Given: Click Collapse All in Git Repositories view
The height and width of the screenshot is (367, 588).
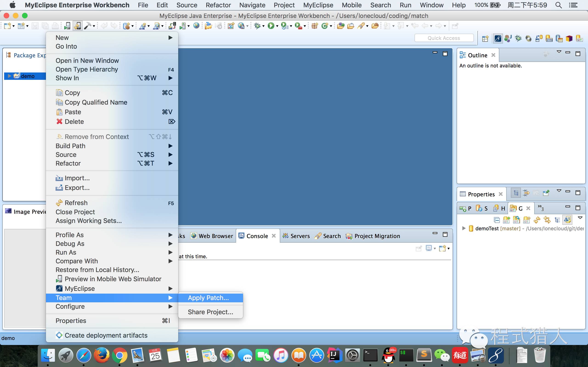Looking at the screenshot, I should pos(497,220).
